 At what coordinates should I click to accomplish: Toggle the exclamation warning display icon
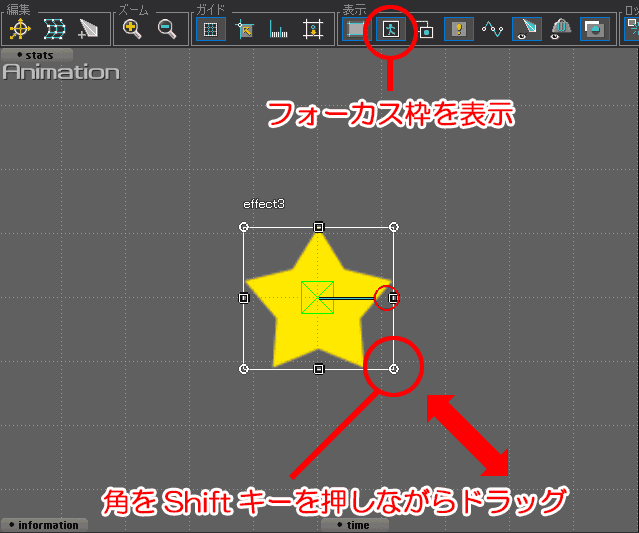coord(459,29)
